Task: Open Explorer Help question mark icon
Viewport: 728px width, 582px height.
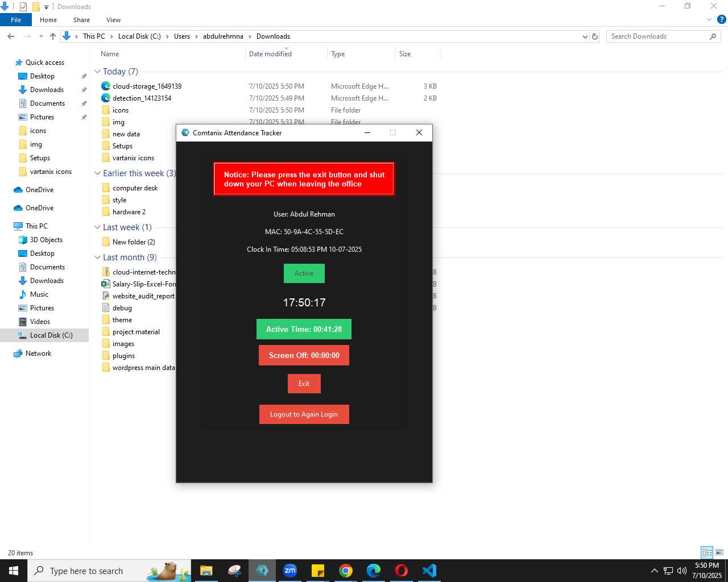Action: pos(721,19)
